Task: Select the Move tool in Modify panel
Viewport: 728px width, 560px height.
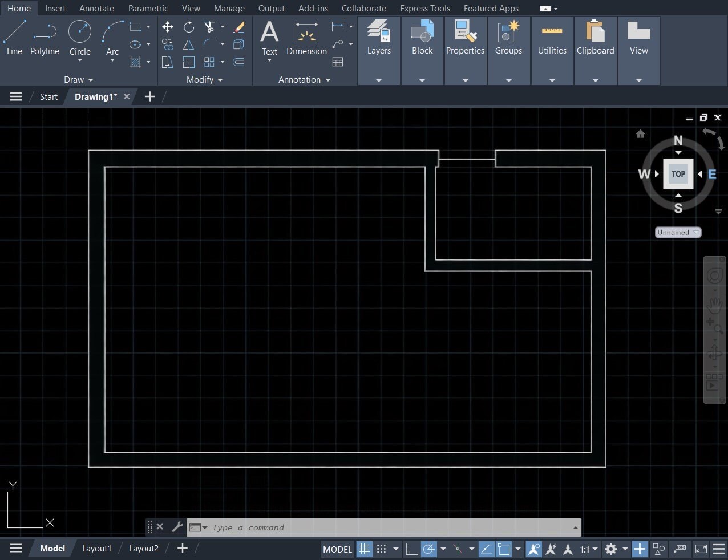Action: point(168,27)
